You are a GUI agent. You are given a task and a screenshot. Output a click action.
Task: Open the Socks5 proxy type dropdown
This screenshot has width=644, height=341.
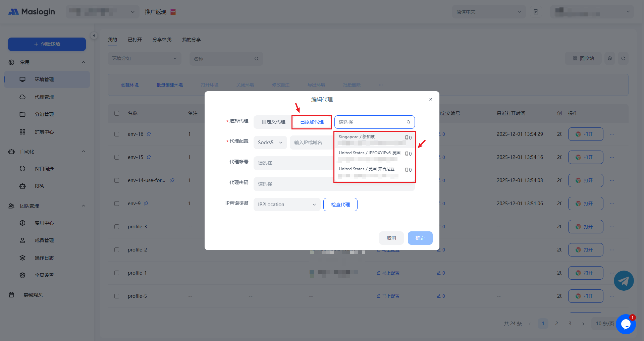(270, 143)
